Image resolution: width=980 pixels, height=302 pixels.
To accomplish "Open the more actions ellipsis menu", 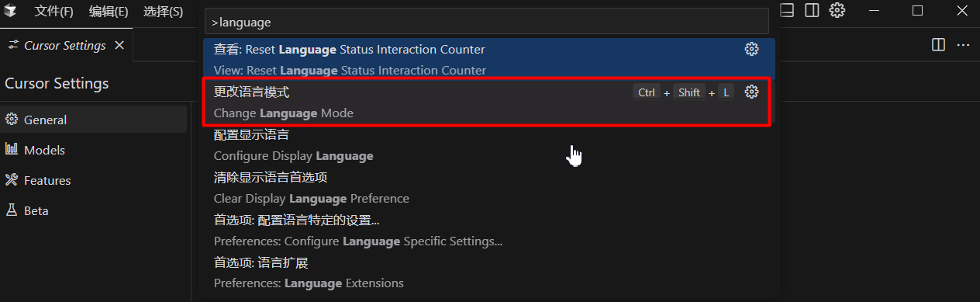I will (x=963, y=45).
